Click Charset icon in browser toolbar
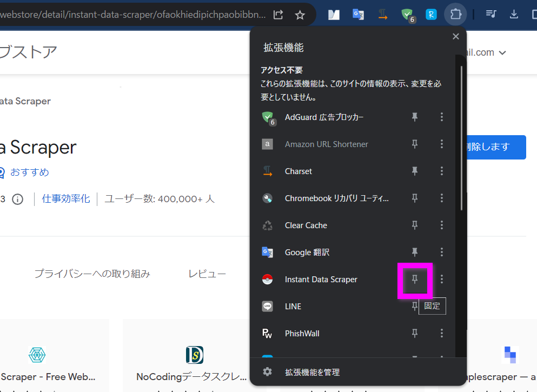Viewport: 537px width, 392px height. pos(383,15)
